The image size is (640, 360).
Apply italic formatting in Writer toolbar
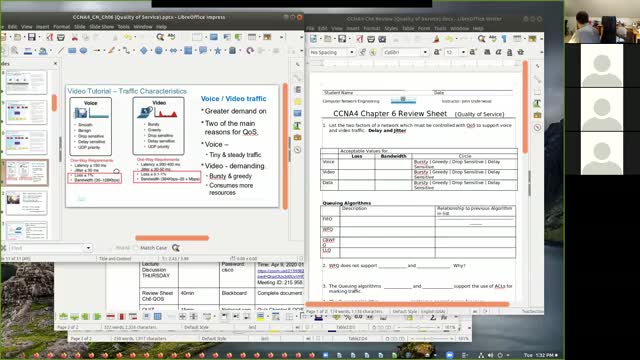498,52
